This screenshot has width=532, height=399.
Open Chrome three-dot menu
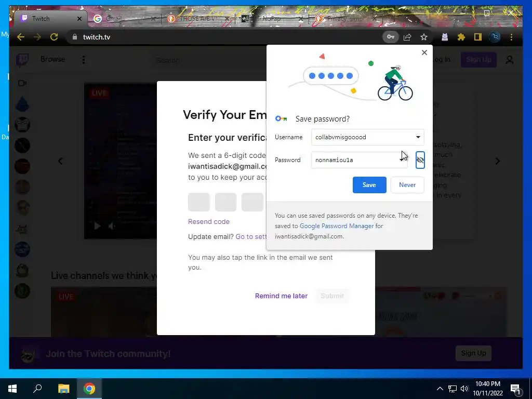511,37
